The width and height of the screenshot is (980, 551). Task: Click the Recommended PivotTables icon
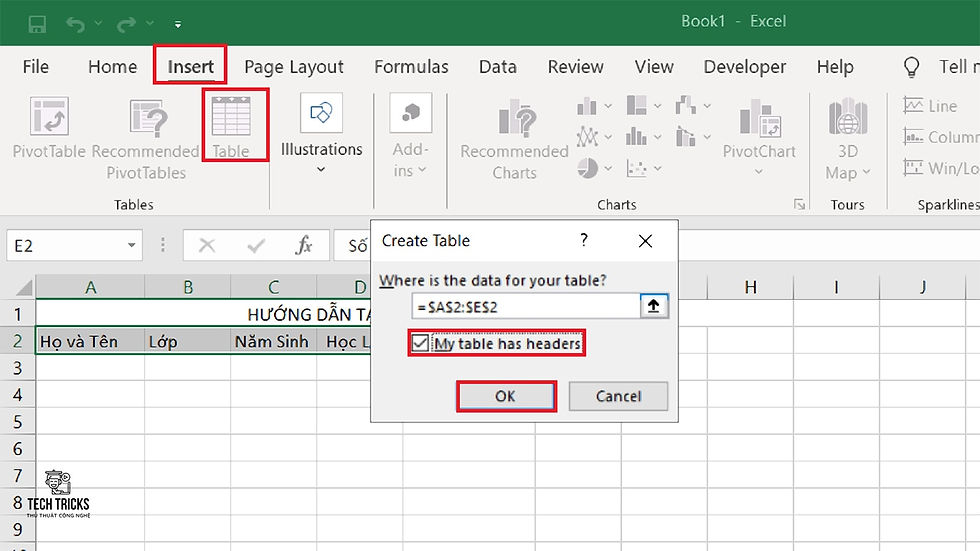[x=148, y=117]
